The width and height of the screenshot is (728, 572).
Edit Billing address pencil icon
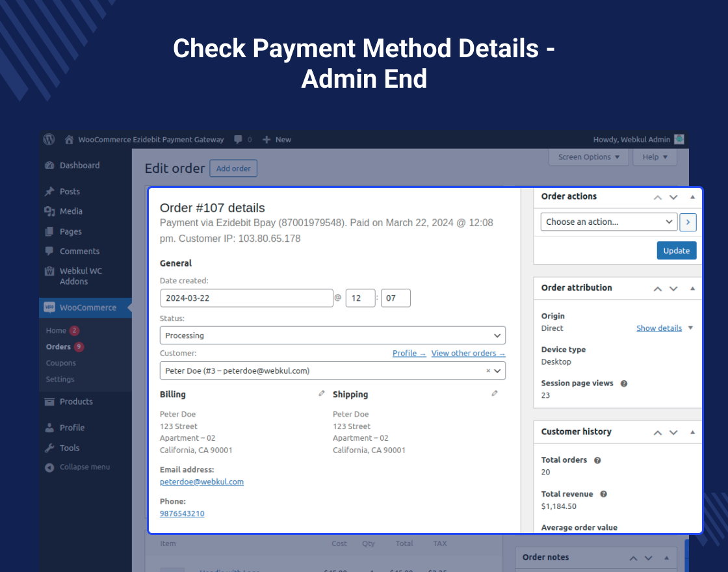322,393
